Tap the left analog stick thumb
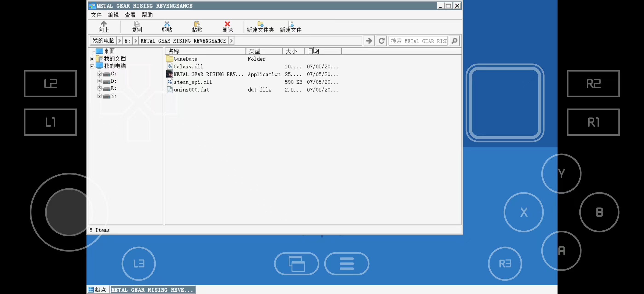The height and width of the screenshot is (294, 644). point(69,212)
